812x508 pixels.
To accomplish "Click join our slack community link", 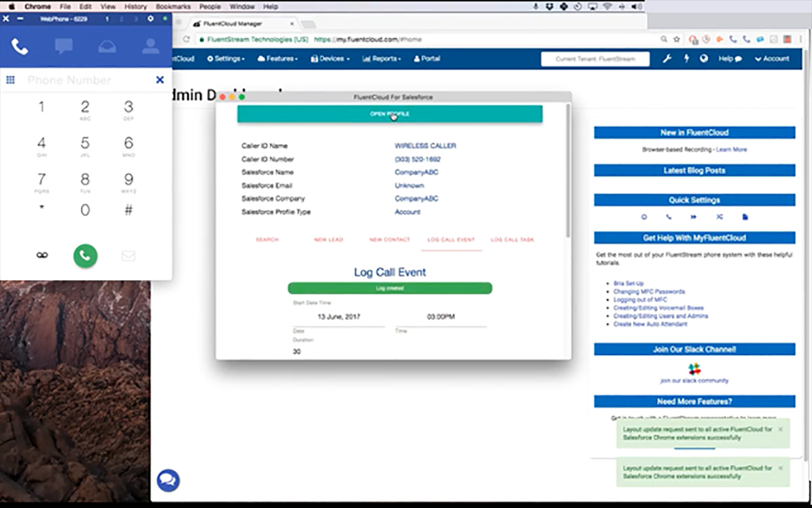I will (x=694, y=381).
